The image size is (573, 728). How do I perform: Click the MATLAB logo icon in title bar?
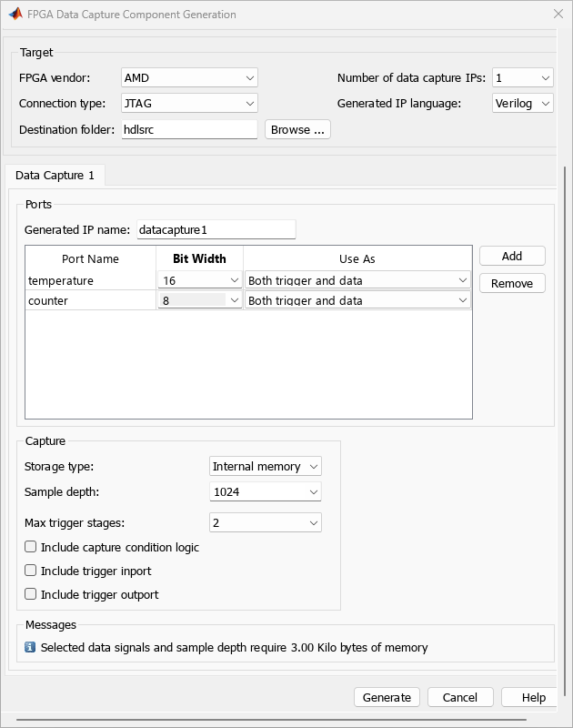pyautogui.click(x=15, y=15)
